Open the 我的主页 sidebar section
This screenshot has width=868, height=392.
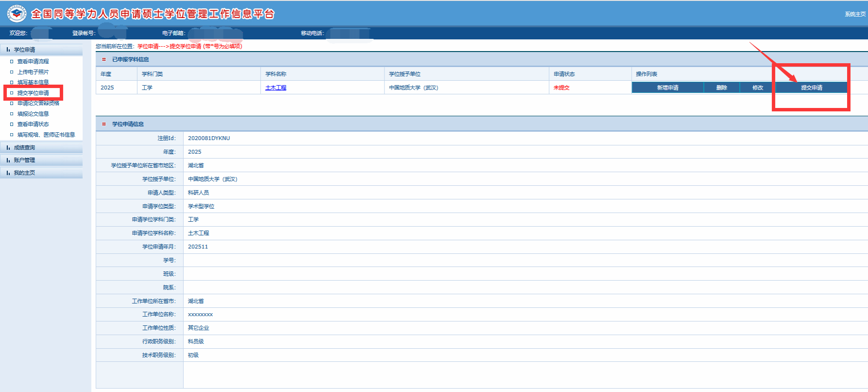coord(24,173)
